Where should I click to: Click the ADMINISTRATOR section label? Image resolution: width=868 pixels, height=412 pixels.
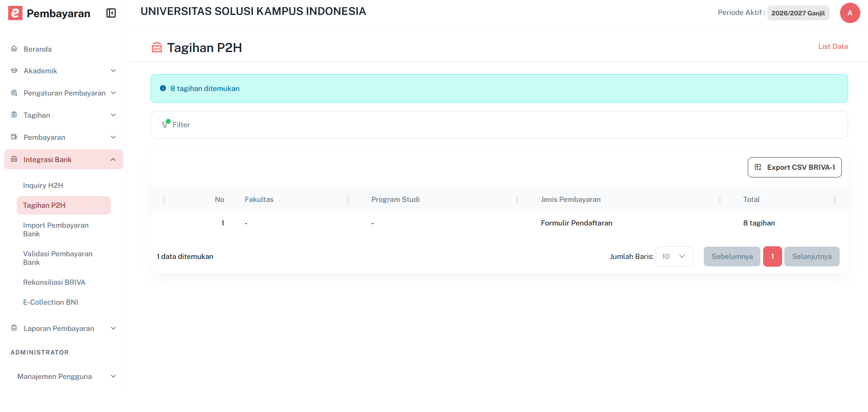(x=39, y=352)
